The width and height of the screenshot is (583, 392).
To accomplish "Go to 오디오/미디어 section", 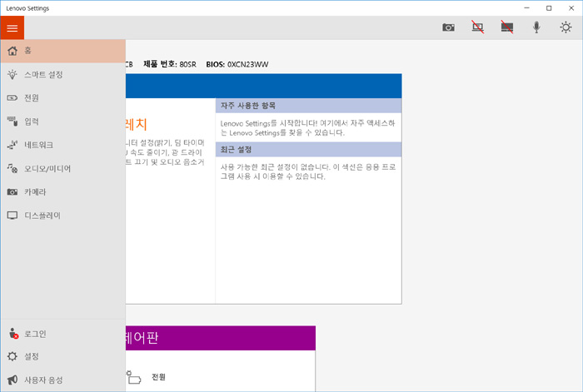I will coord(62,169).
